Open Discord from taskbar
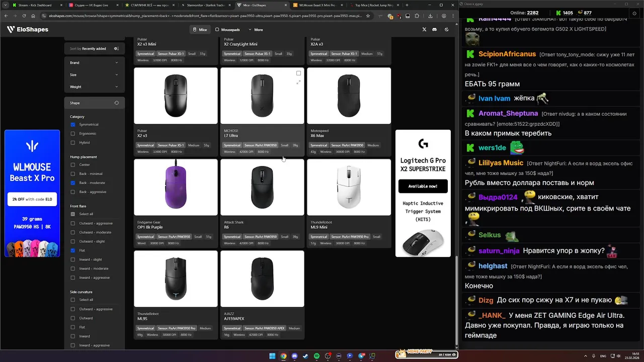Image resolution: width=644 pixels, height=362 pixels. pyautogui.click(x=294, y=356)
